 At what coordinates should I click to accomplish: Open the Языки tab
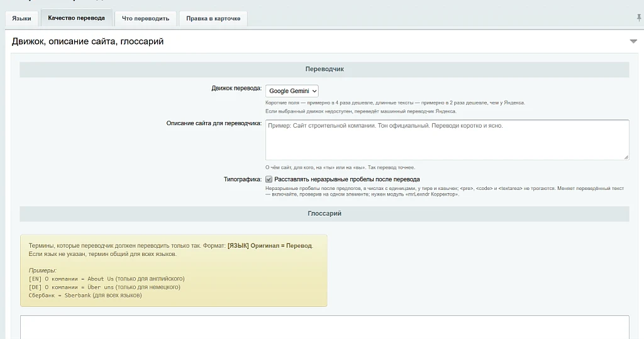21,18
